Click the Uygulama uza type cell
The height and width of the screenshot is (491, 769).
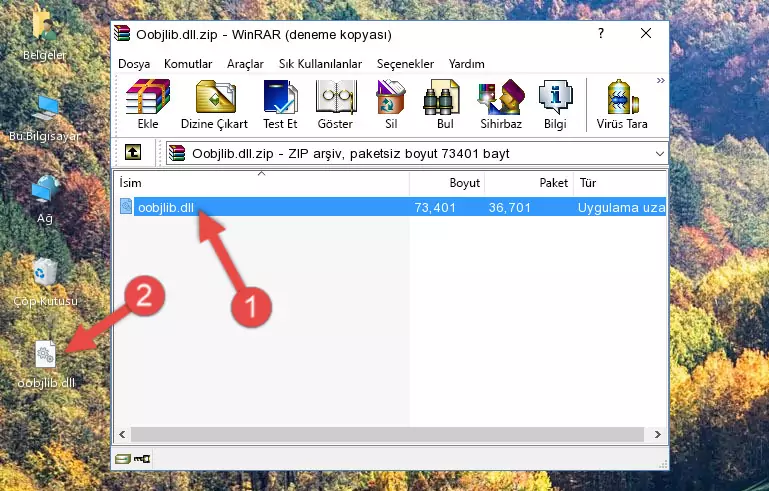tap(621, 207)
